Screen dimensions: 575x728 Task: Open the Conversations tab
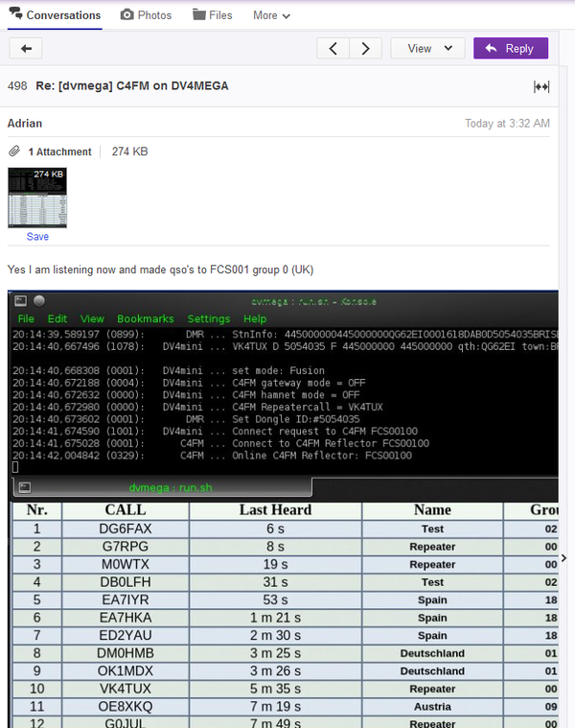[x=55, y=15]
